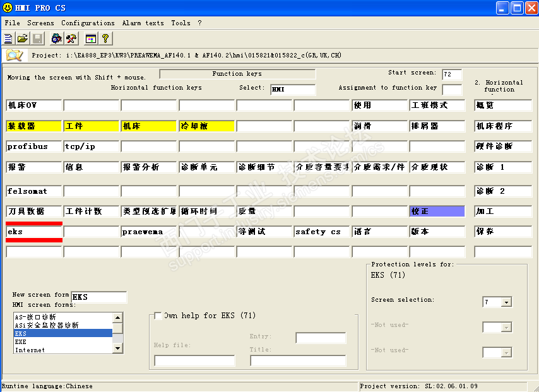The height and width of the screenshot is (392, 539).
Task: Click the yellow question mark help icon
Action: tap(105, 39)
